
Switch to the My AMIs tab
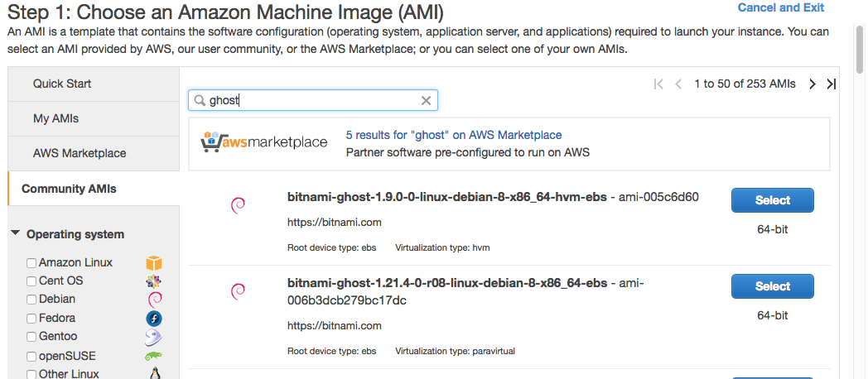point(55,118)
